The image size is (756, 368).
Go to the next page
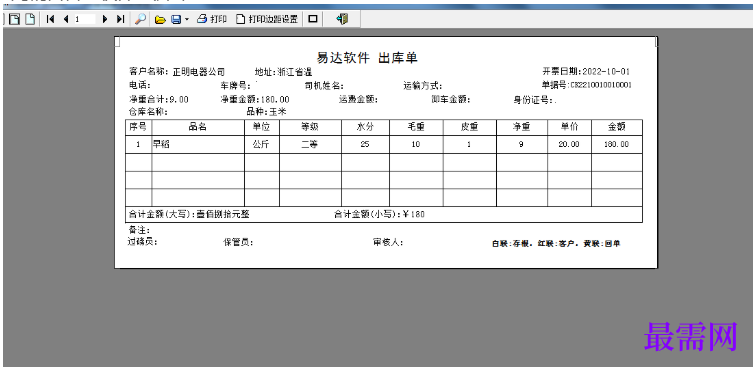pyautogui.click(x=105, y=19)
